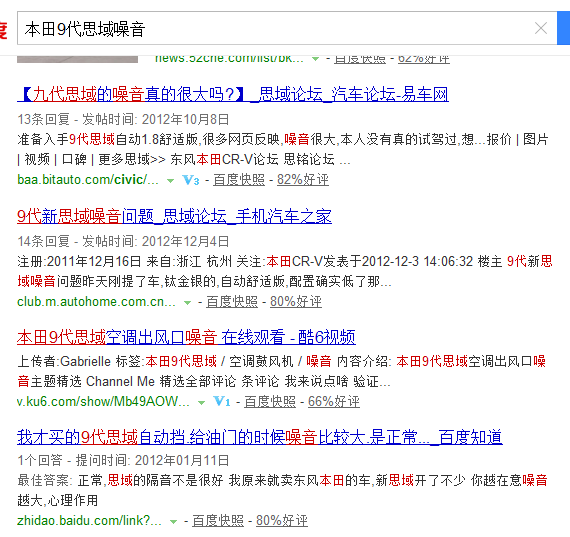Click the news.52che.com green URL at the top
Image resolution: width=570 pixels, height=537 pixels.
tap(229, 59)
